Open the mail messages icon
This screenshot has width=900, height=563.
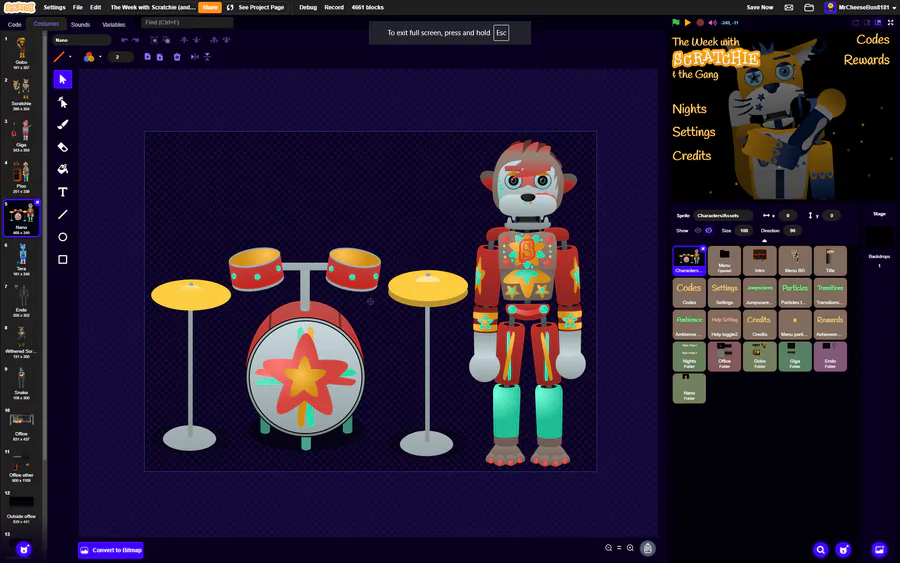click(789, 7)
